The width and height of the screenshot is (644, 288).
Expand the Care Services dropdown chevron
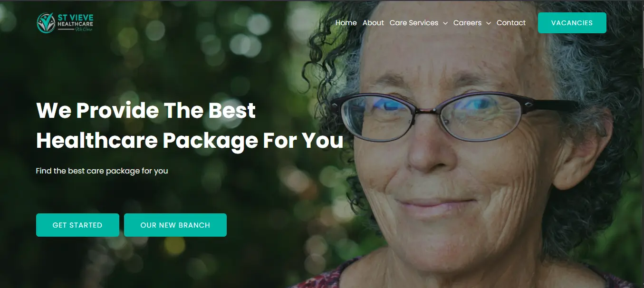445,23
